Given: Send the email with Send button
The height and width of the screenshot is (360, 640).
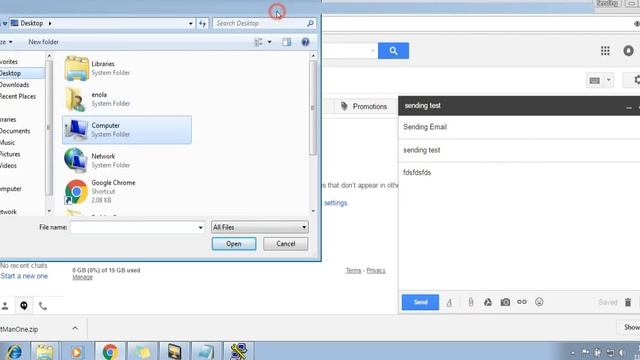Looking at the screenshot, I should coord(420,302).
